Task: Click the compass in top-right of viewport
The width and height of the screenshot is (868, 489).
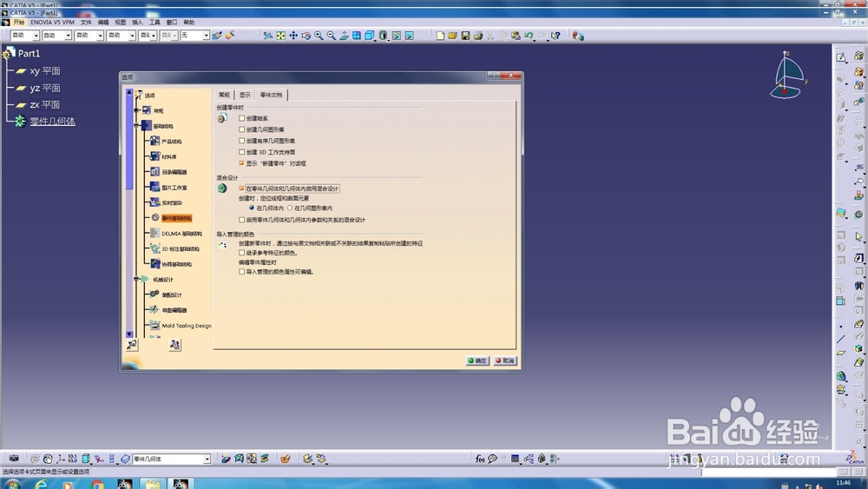Action: coord(788,76)
